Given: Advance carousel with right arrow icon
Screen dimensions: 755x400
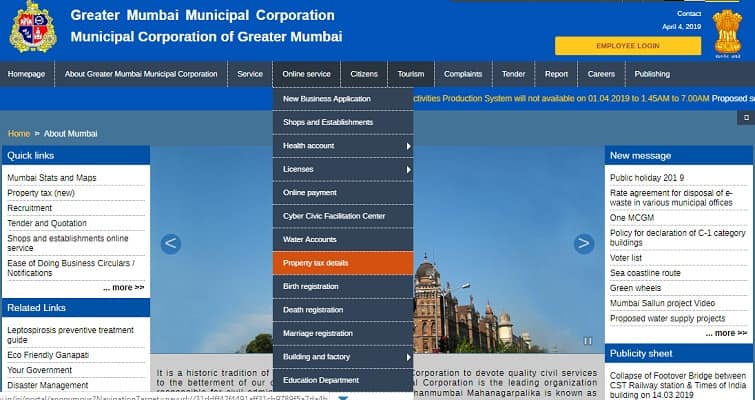Looking at the screenshot, I should (583, 243).
